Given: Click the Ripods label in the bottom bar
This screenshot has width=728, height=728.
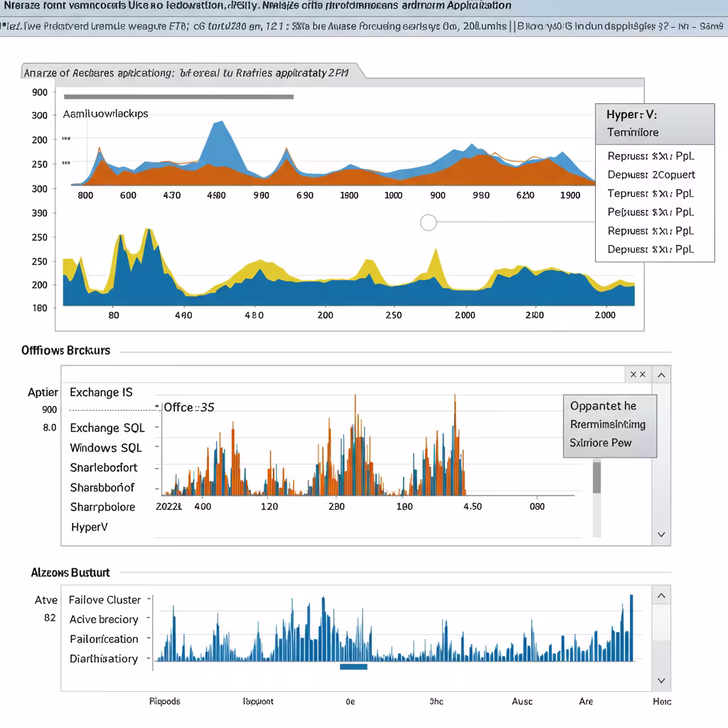Looking at the screenshot, I should coord(165,702).
